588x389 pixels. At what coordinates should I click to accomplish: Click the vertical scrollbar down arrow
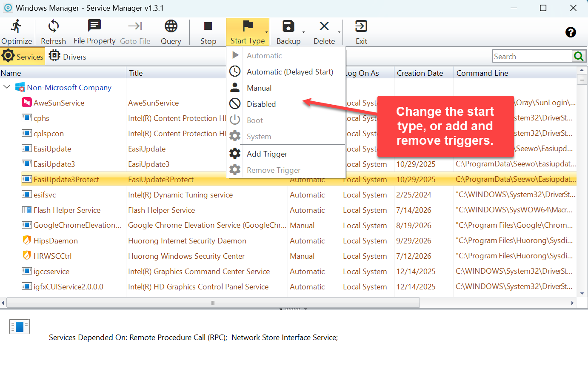tap(582, 293)
